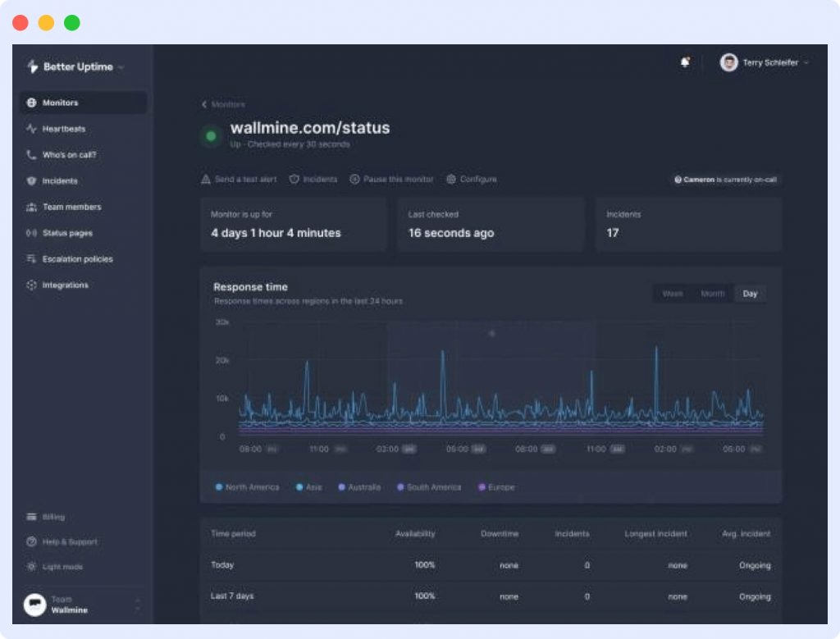The image size is (840, 639).
Task: Switch the response time chart to Week
Action: pos(673,293)
